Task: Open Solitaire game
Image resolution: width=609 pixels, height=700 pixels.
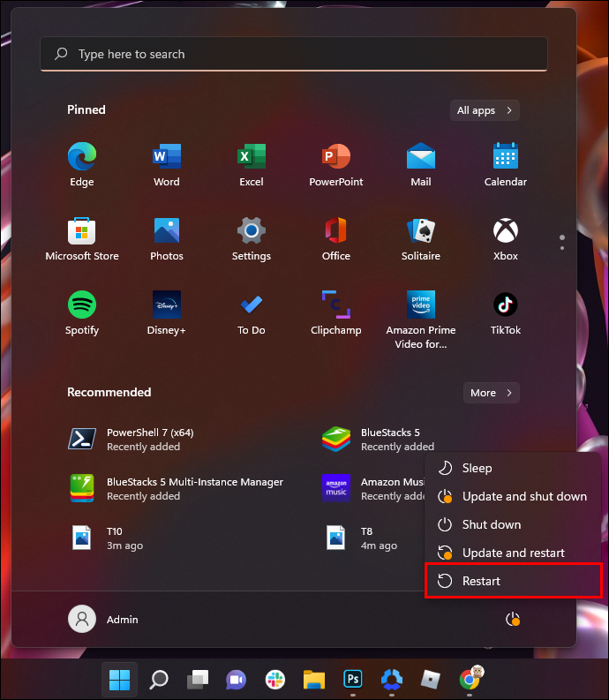Action: 421,239
